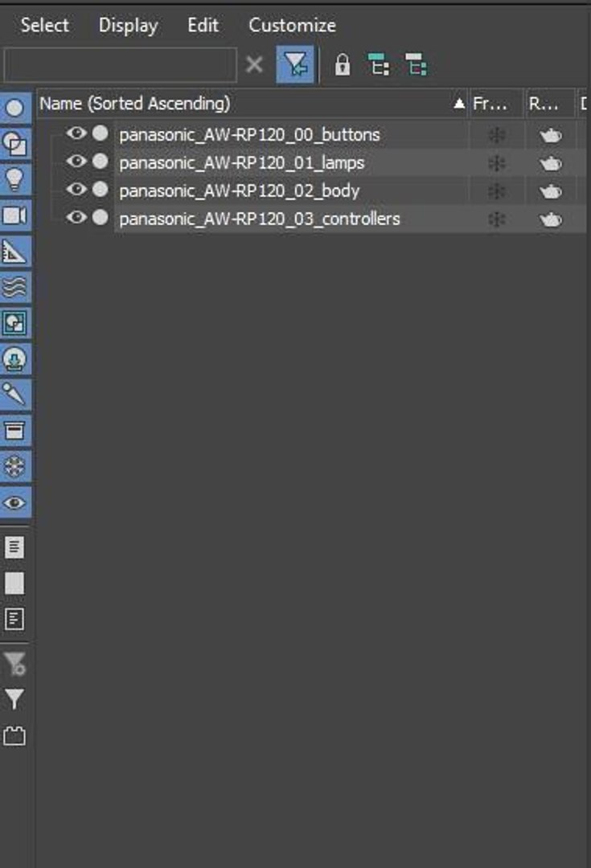Image resolution: width=591 pixels, height=868 pixels.
Task: Open the Display menu
Action: [x=128, y=26]
